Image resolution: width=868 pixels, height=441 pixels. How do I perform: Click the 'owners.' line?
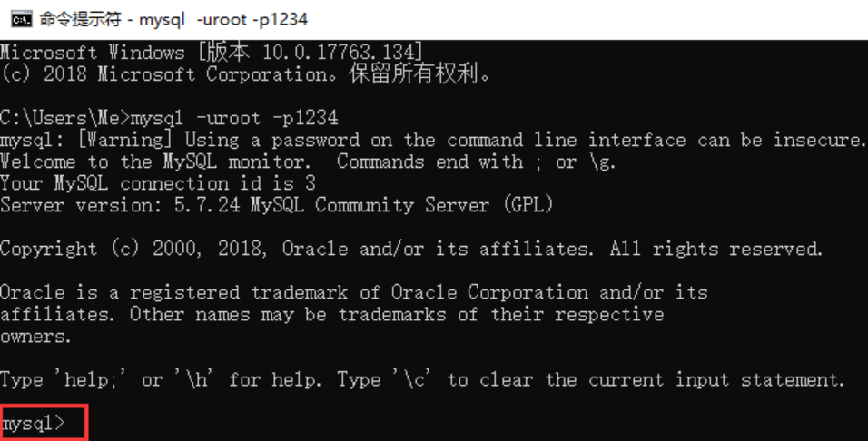(36, 337)
